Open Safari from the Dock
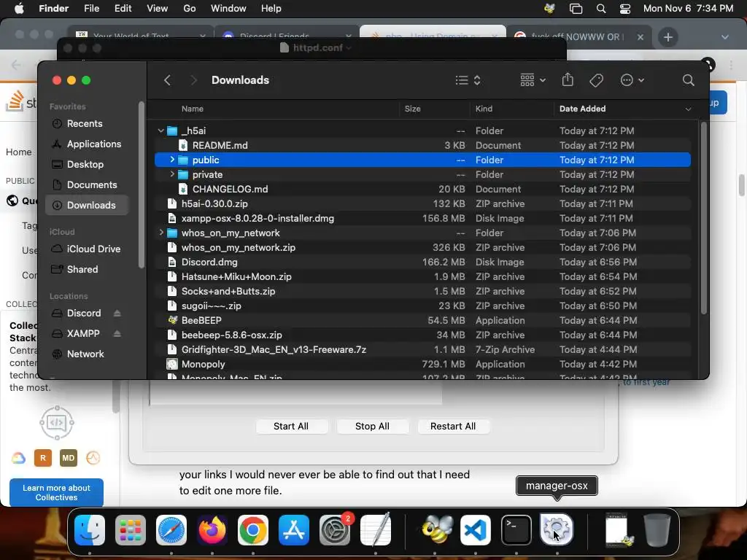This screenshot has height=560, width=747. pyautogui.click(x=171, y=530)
